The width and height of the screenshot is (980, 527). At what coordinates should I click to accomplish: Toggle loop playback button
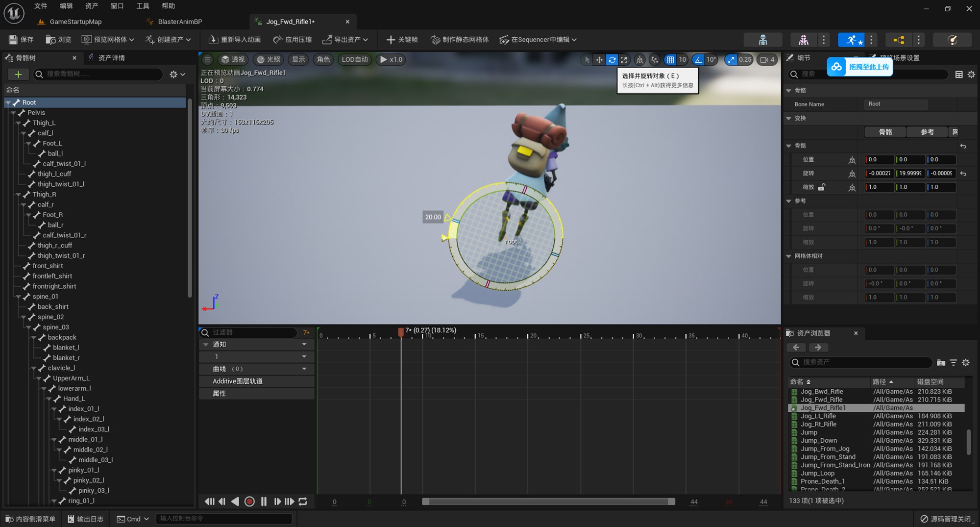click(303, 502)
